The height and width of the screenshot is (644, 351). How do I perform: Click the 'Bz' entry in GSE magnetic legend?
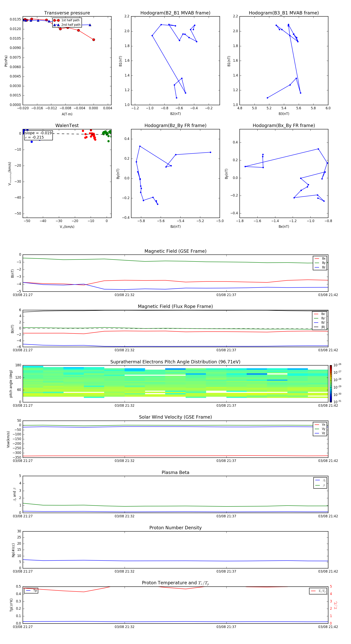click(x=320, y=267)
